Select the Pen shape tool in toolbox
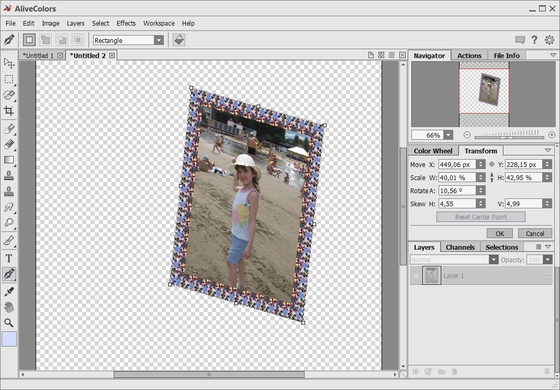The image size is (560, 390). click(9, 274)
